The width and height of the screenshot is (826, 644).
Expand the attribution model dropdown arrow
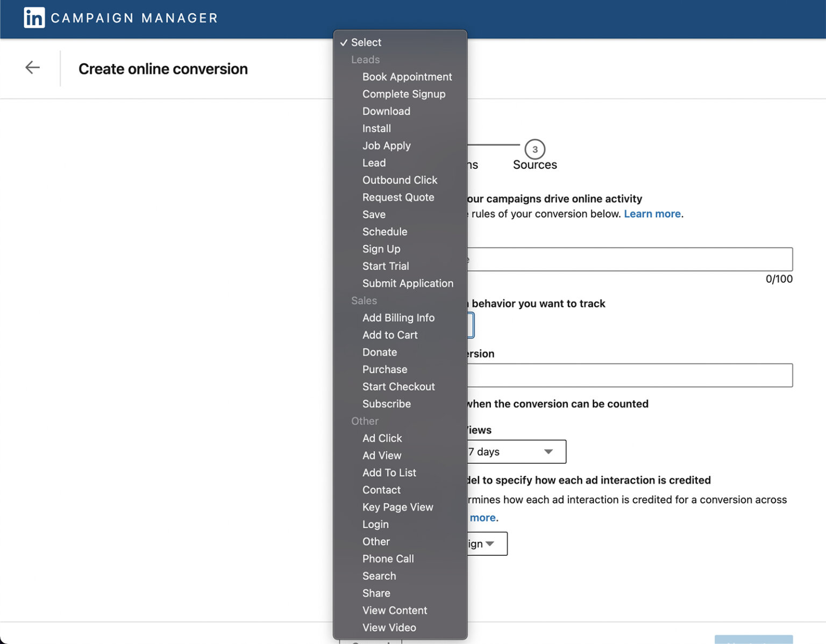[490, 544]
